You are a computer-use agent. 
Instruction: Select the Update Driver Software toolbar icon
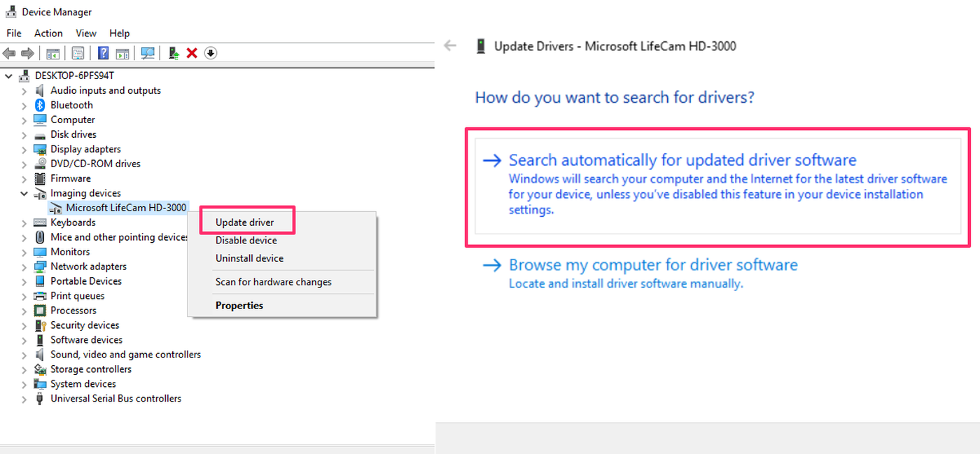point(173,53)
